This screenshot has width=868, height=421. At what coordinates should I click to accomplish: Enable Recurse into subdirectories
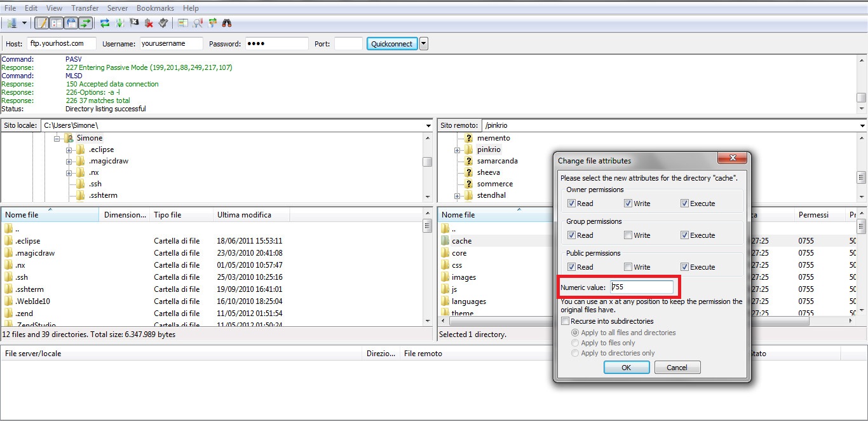(x=565, y=321)
